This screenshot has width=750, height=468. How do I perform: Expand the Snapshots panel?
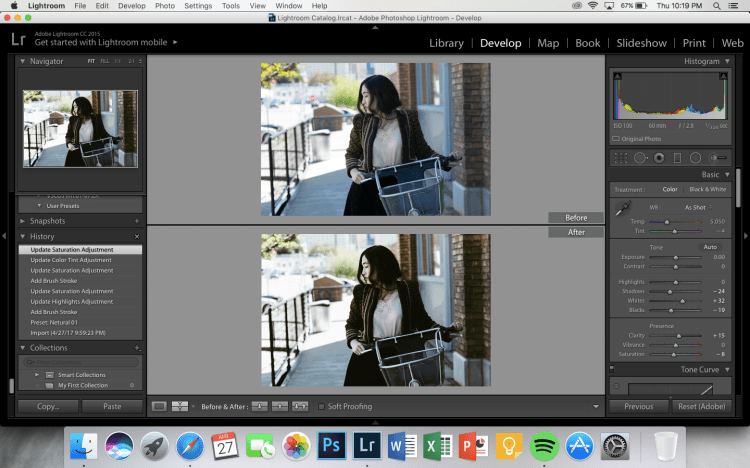pos(22,221)
